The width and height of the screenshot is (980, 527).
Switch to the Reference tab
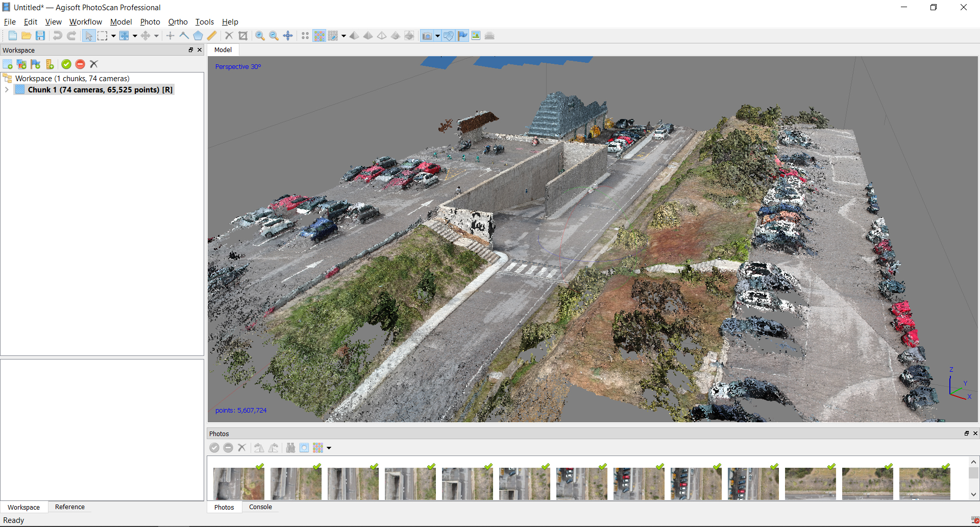[x=70, y=507]
